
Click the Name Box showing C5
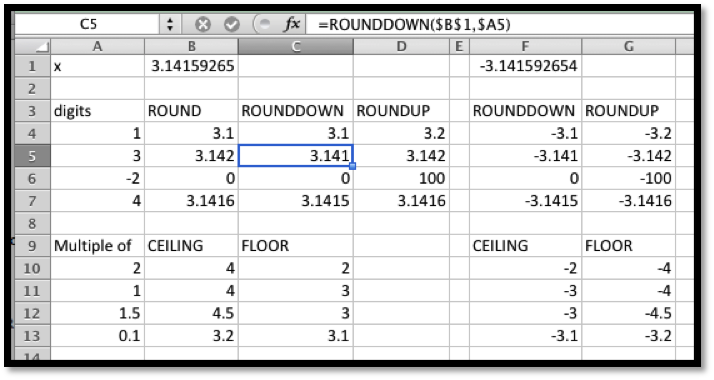tap(88, 24)
